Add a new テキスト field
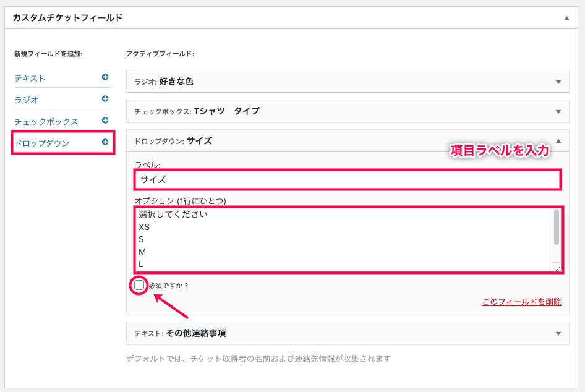The height and width of the screenshot is (392, 585). tap(30, 79)
